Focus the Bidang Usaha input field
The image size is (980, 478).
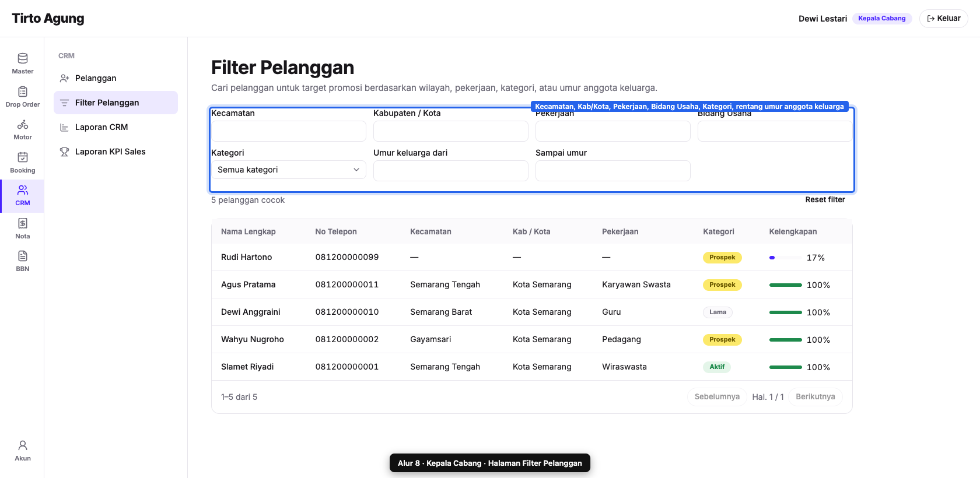pyautogui.click(x=775, y=131)
